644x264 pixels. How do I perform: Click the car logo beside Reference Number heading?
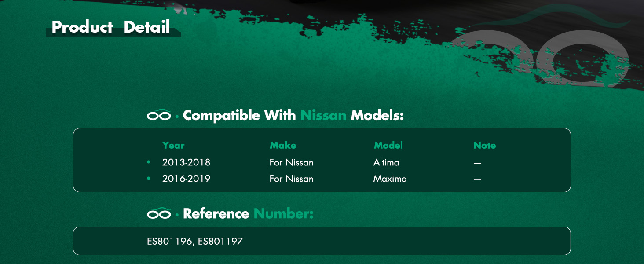tap(159, 213)
